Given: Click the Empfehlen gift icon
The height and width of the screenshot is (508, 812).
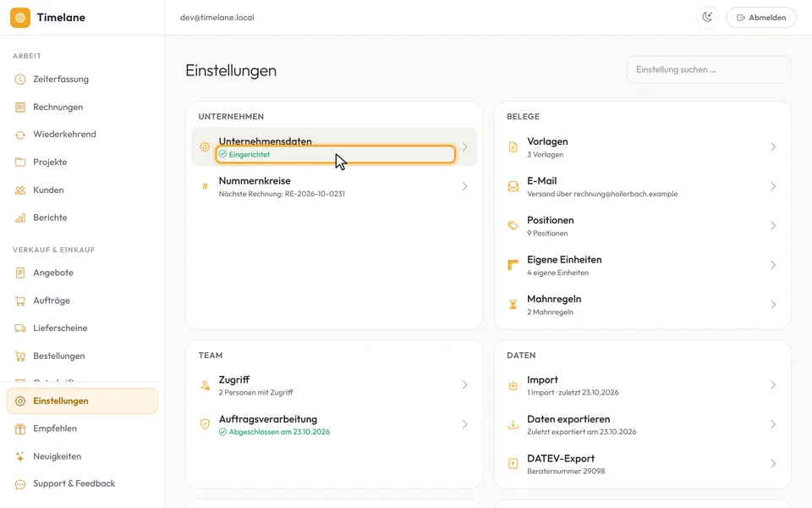Looking at the screenshot, I should pyautogui.click(x=20, y=428).
